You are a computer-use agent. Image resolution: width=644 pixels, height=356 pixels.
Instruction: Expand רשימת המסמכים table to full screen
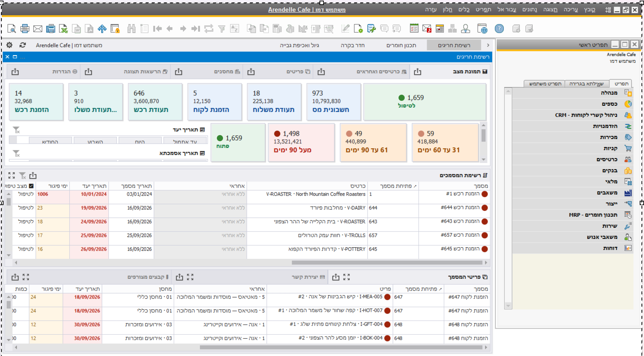coord(12,175)
